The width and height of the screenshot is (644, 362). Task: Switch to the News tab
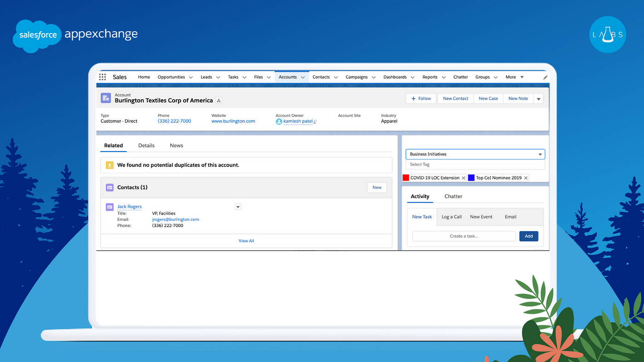point(176,146)
